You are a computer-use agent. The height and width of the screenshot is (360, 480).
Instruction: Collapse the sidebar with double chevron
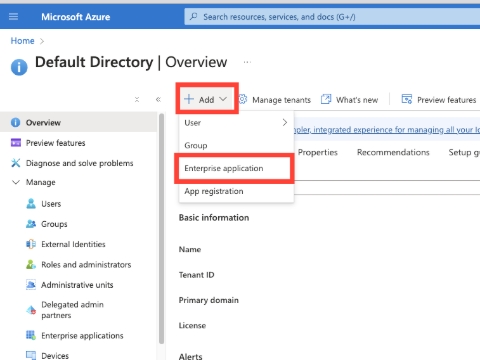(158, 99)
